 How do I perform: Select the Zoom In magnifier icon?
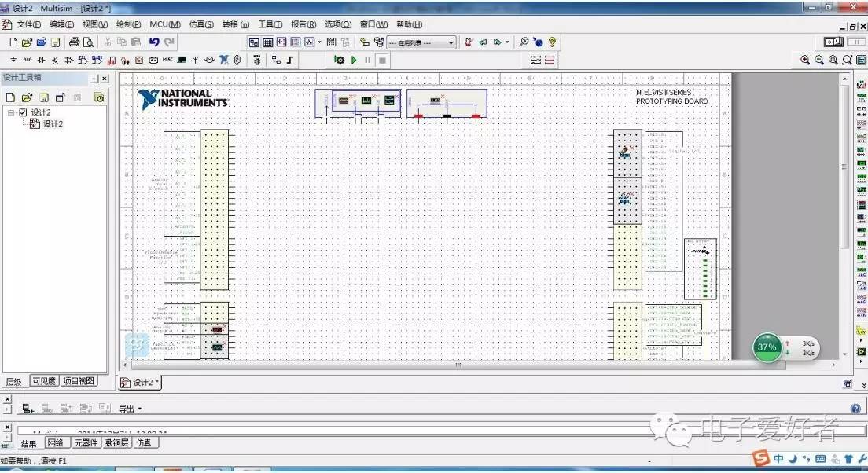coord(806,60)
